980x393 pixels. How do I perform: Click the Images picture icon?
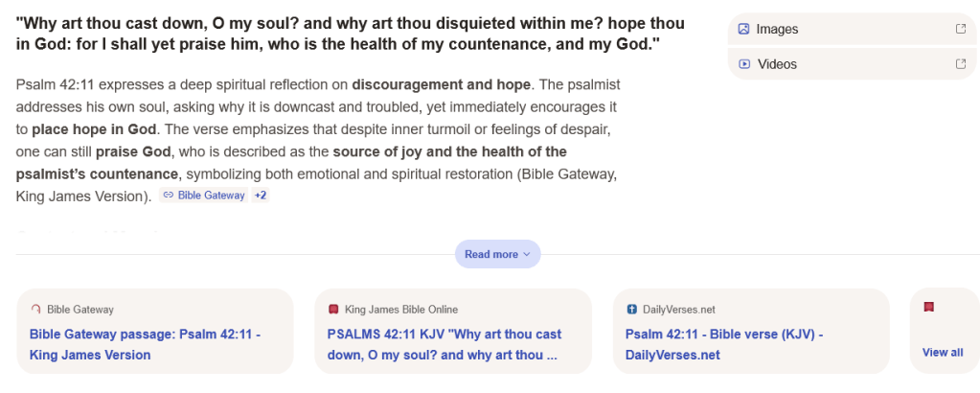pos(743,29)
